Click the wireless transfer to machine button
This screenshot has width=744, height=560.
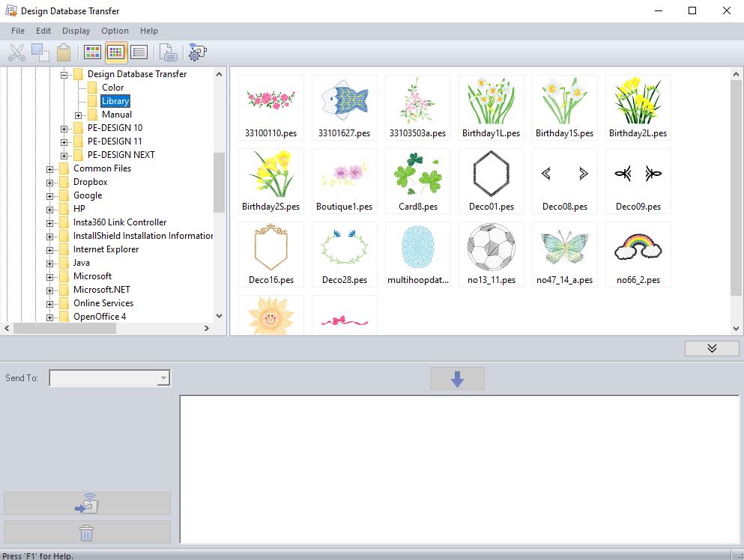[87, 504]
